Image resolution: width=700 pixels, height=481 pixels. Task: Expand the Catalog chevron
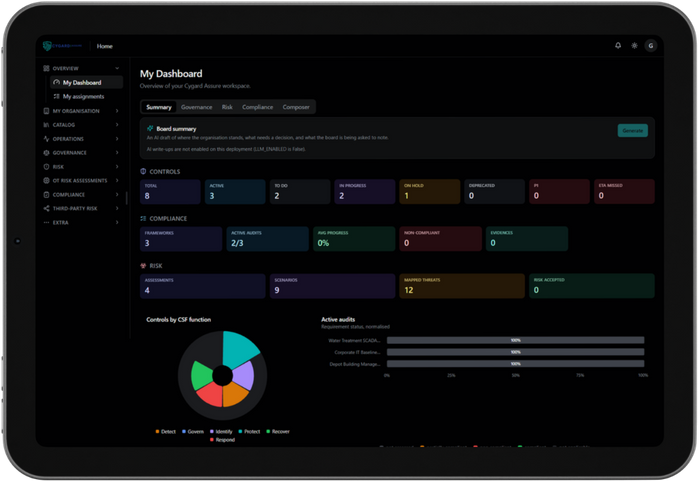[117, 125]
